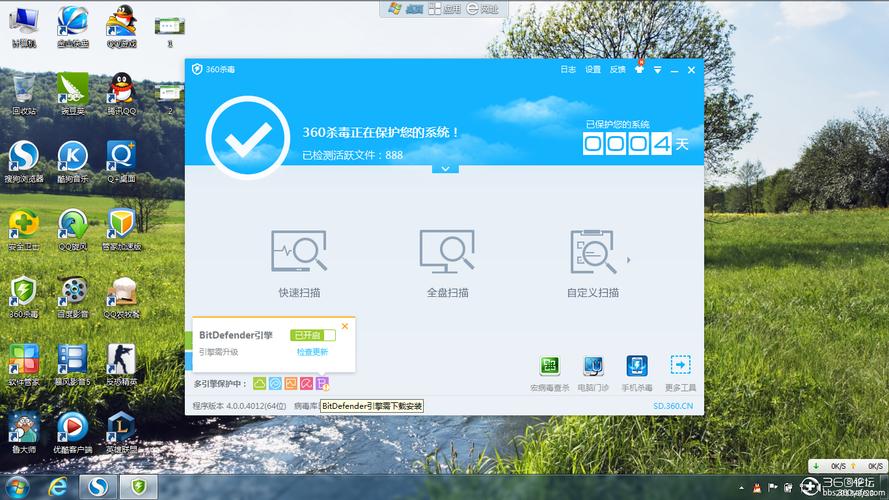Viewport: 889px width, 500px height.
Task: Select the 豌豆荚 desktop icon
Action: (x=73, y=94)
